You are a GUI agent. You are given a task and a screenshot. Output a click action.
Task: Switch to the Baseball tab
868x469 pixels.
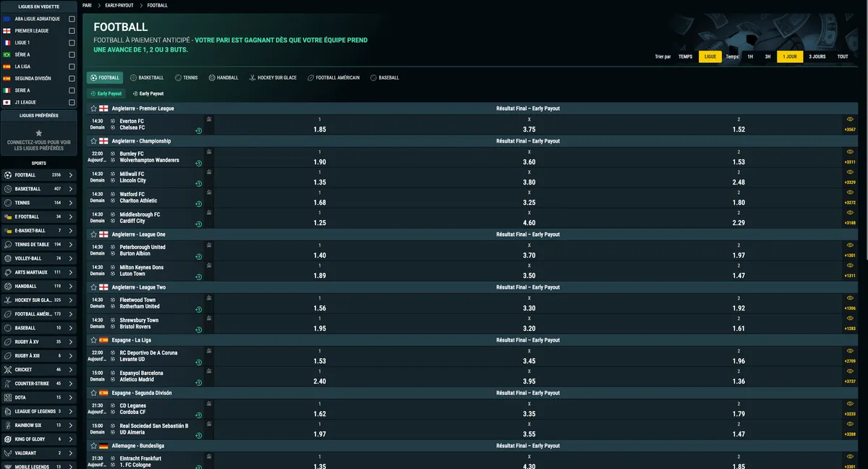click(384, 77)
